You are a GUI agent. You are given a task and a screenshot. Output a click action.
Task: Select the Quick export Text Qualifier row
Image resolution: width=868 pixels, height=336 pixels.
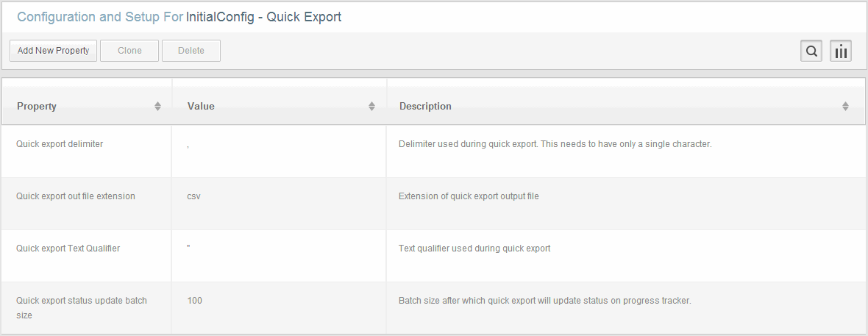point(433,255)
